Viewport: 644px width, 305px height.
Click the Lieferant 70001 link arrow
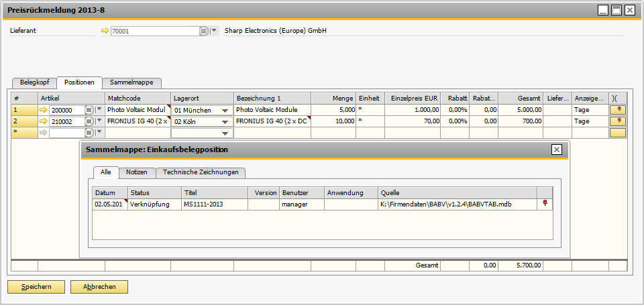[x=105, y=31]
